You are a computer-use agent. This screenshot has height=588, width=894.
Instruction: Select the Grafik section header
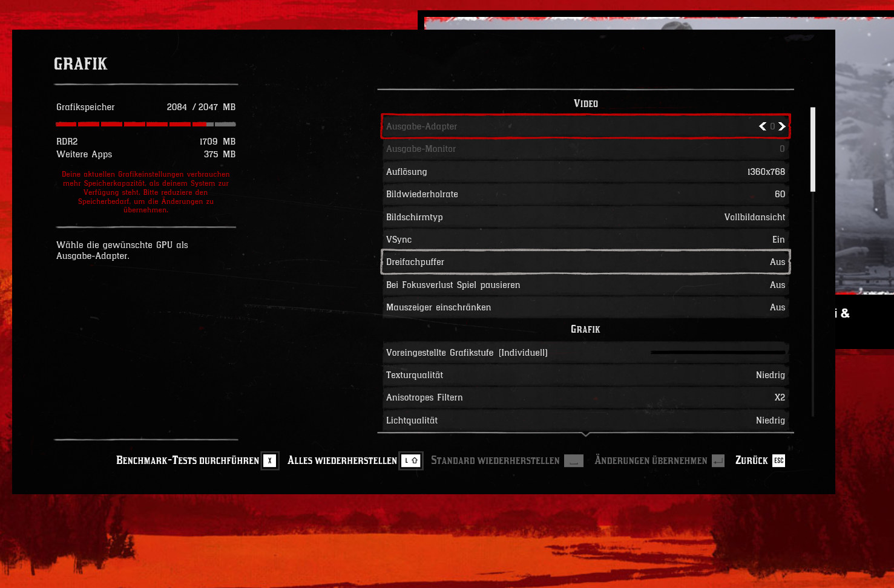585,328
